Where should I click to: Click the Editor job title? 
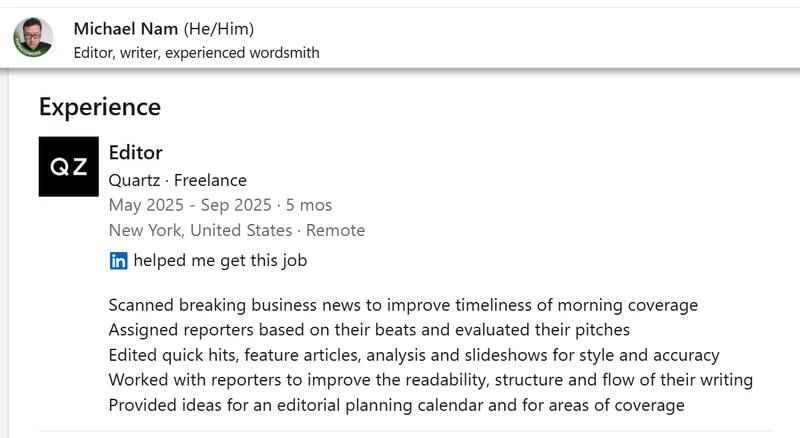click(136, 153)
